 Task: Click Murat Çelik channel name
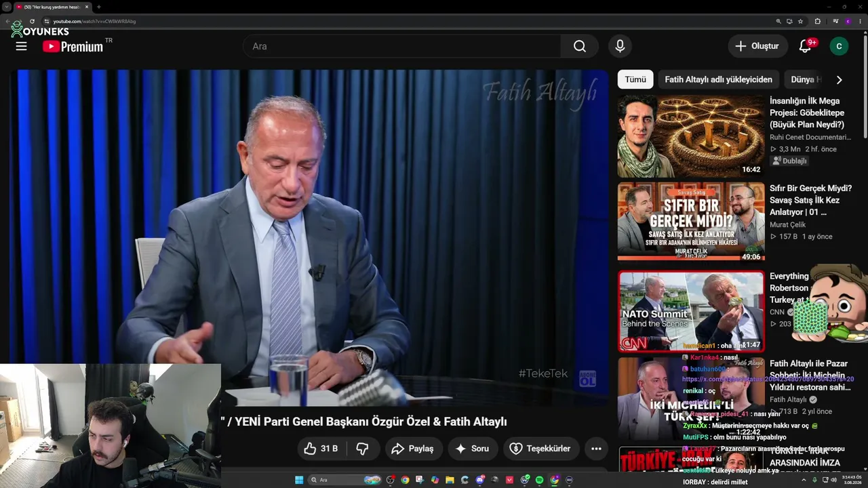[x=788, y=224]
